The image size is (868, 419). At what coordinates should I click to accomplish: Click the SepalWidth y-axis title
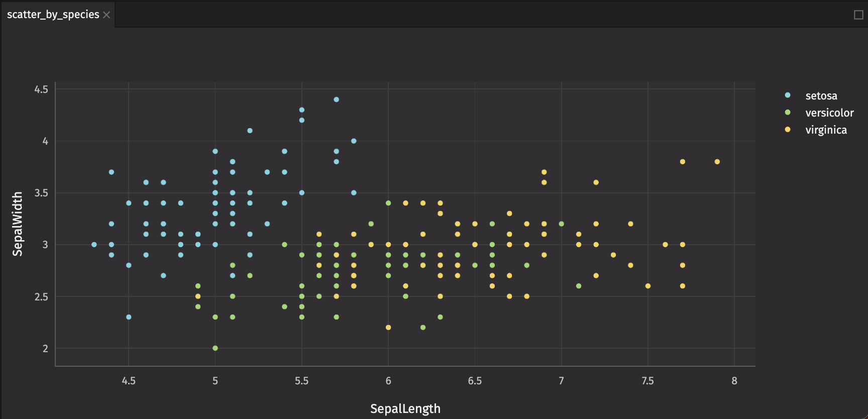point(18,224)
